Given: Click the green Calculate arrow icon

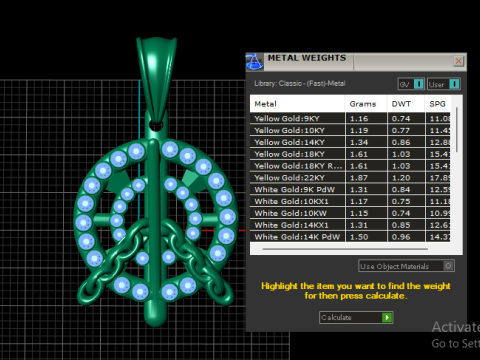Looking at the screenshot, I should tap(387, 317).
